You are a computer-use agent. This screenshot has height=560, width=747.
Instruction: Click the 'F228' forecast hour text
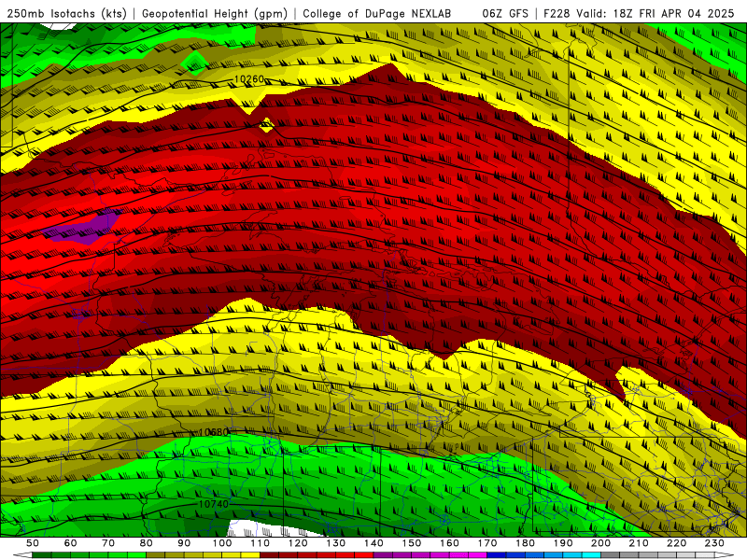click(557, 13)
